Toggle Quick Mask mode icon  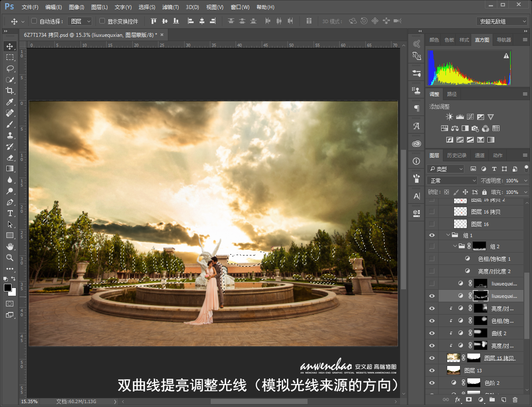pos(10,303)
